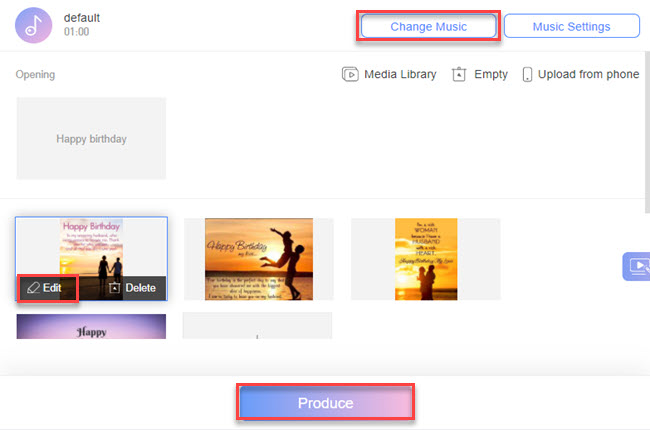Click the phone icon for upload
The width and height of the screenshot is (650, 430).
tap(527, 75)
